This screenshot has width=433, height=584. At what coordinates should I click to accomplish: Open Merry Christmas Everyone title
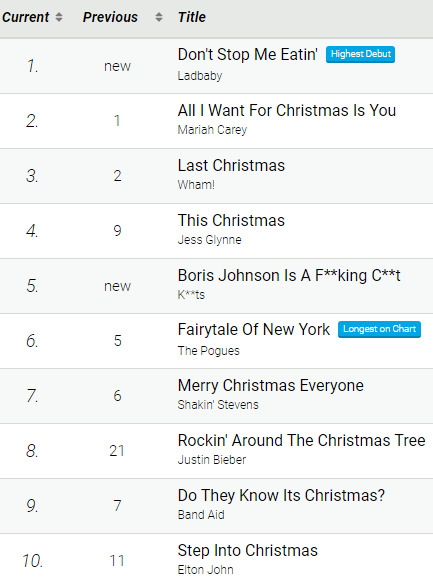point(271,385)
